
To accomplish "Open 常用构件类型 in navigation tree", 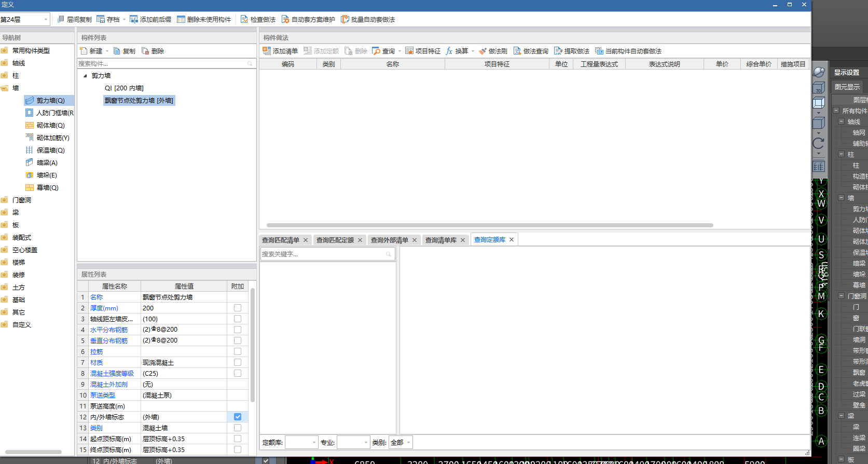I will click(31, 50).
